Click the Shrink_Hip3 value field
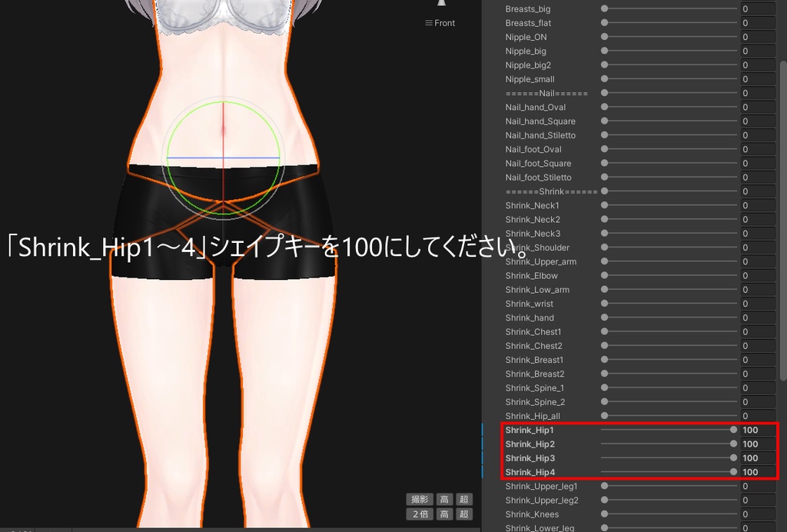Viewport: 787px width, 532px height. point(758,458)
